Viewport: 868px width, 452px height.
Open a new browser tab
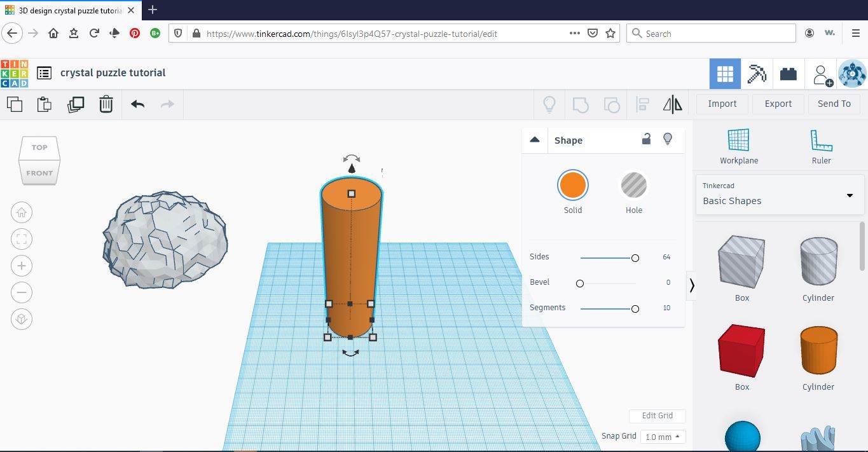pos(152,10)
